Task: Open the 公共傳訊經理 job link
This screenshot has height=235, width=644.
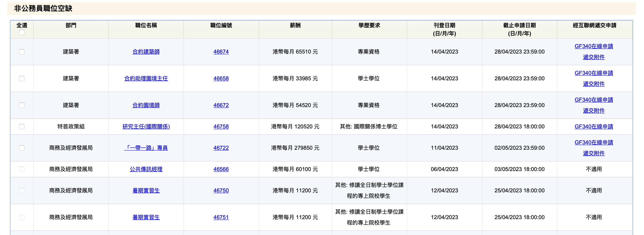Action: (x=146, y=169)
